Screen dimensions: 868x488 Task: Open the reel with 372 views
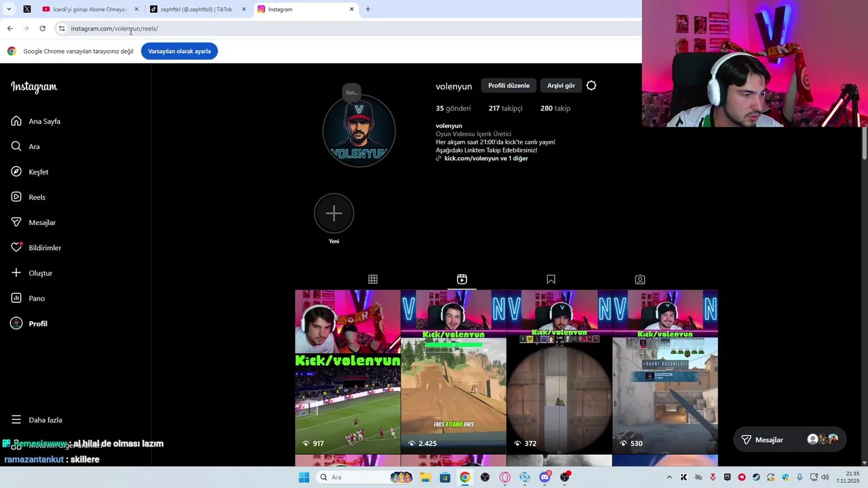(x=559, y=372)
